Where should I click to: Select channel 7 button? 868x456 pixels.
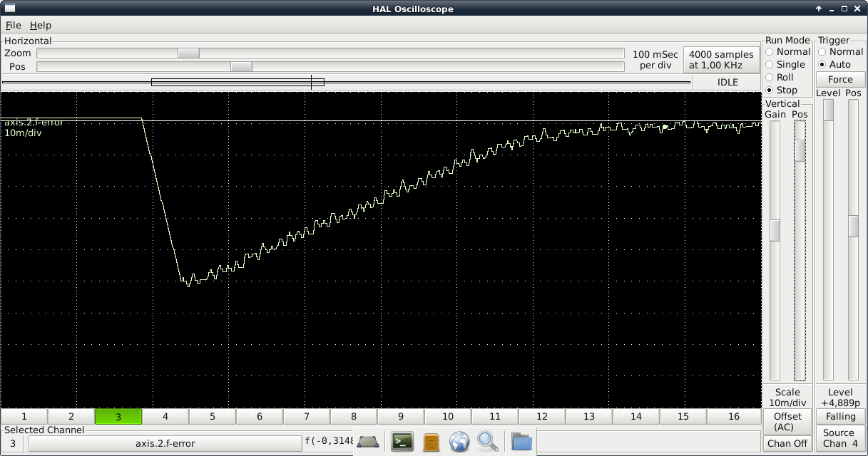click(306, 417)
